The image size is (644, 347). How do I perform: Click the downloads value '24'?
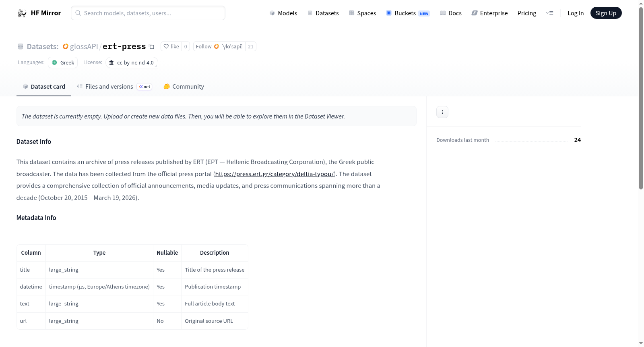(x=578, y=140)
